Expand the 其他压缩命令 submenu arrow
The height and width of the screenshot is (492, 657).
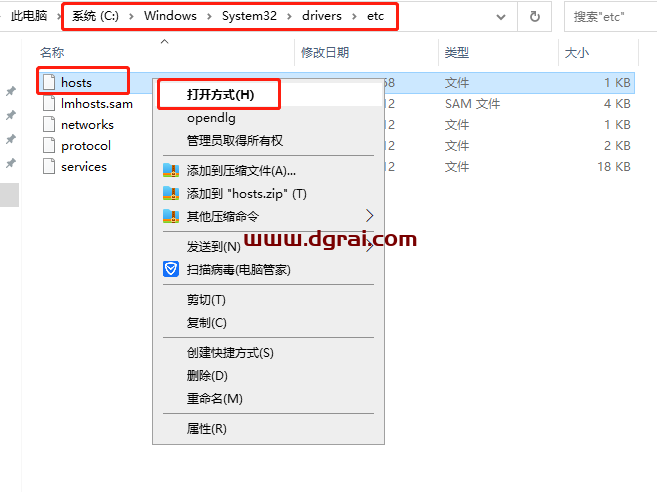(x=369, y=216)
